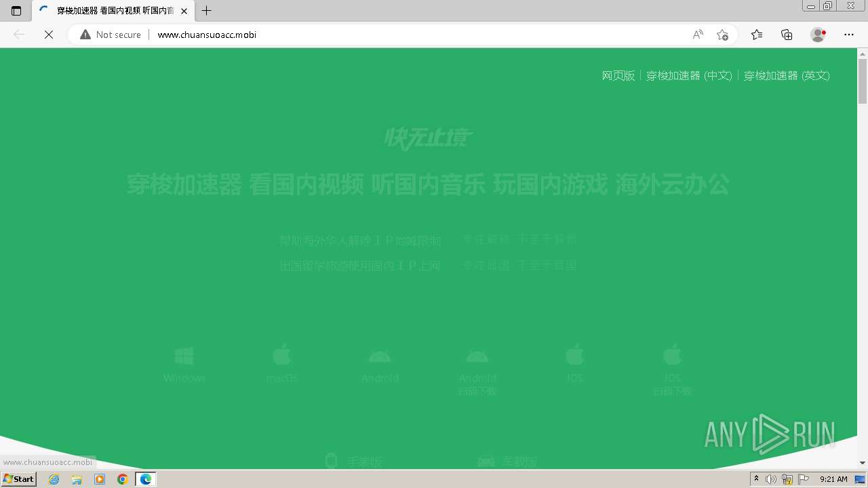Switch to Edge taskbar button
Screen dimensions: 868x488
point(146,479)
